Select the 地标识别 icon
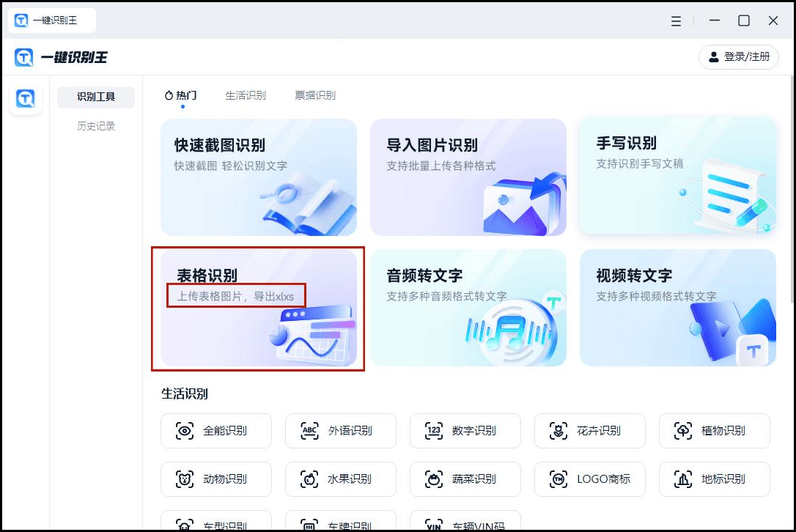Image resolution: width=796 pixels, height=532 pixels. pyautogui.click(x=714, y=479)
